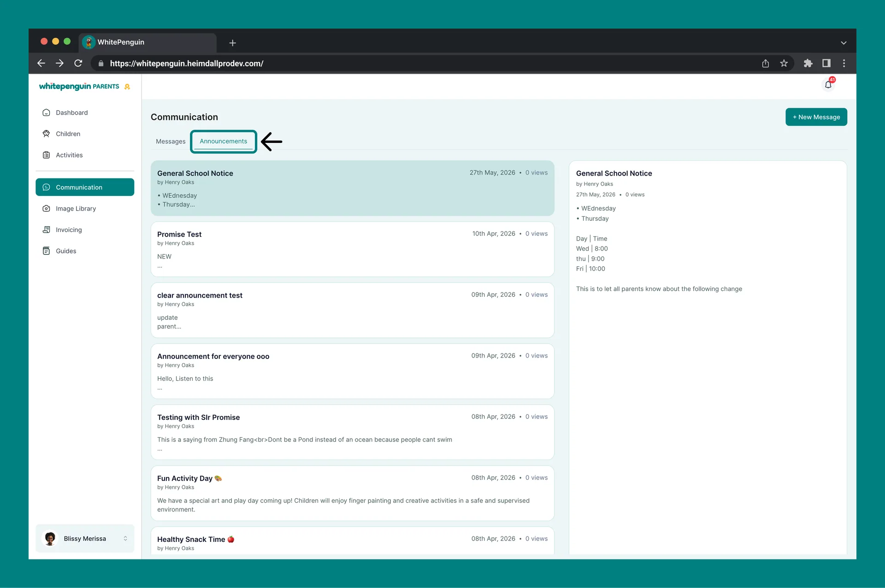Expand the browser tab list chevron
885x588 pixels.
tap(844, 43)
